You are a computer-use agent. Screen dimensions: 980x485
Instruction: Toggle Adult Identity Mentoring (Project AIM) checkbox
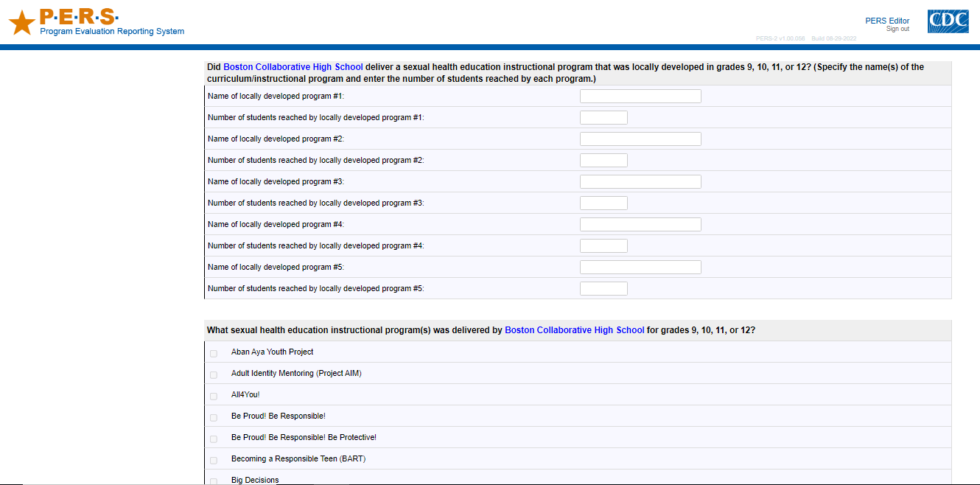(x=214, y=375)
